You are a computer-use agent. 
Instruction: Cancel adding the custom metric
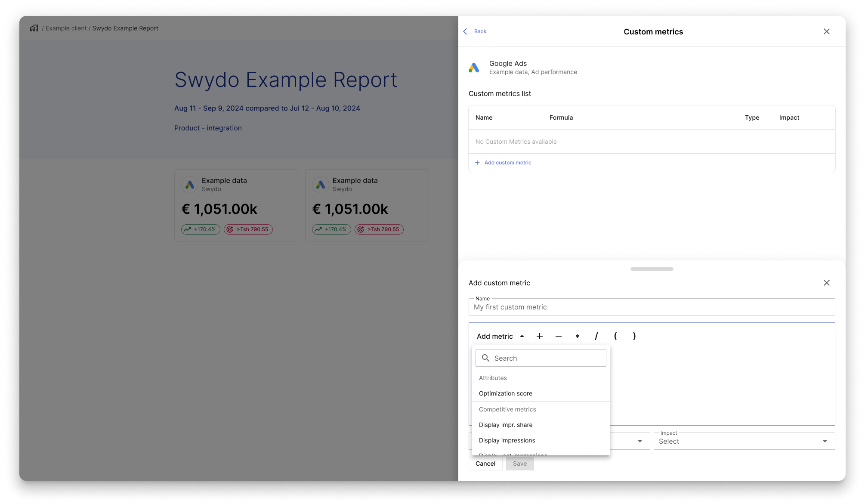click(x=485, y=464)
